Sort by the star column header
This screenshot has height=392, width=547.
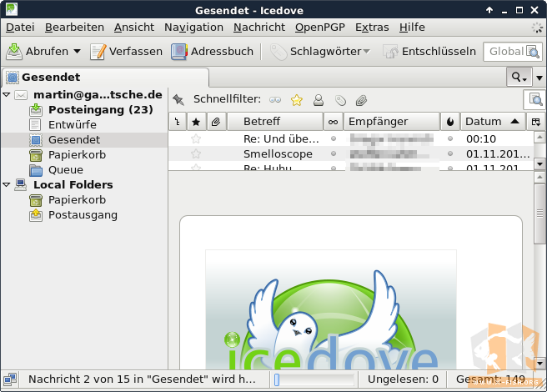click(197, 122)
